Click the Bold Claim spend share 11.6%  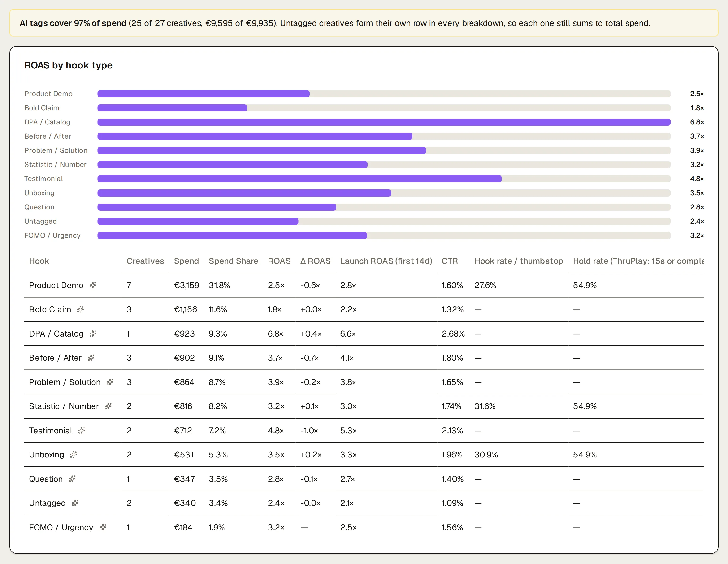click(x=218, y=309)
